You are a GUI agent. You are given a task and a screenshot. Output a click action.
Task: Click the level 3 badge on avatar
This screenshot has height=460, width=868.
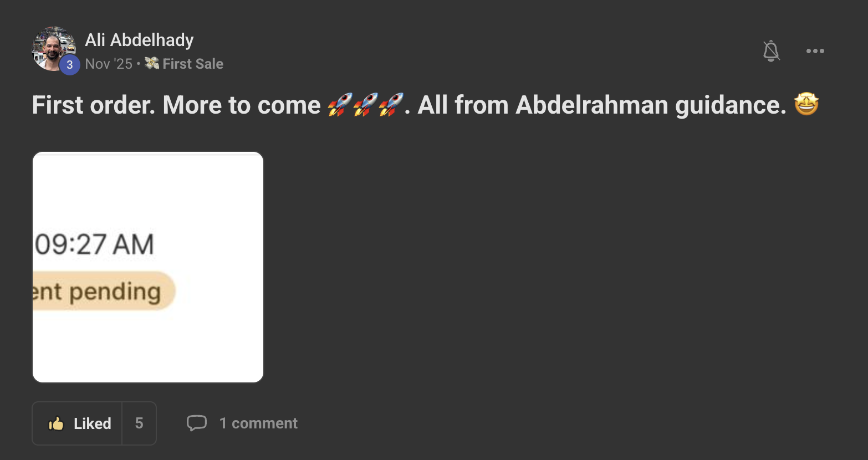(69, 65)
